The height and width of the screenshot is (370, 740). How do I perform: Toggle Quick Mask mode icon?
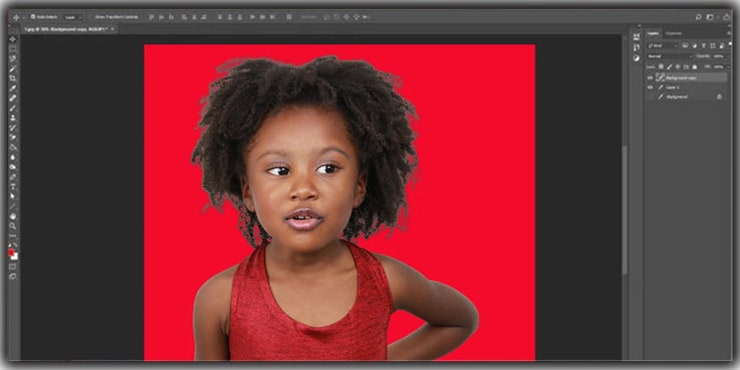(x=13, y=267)
